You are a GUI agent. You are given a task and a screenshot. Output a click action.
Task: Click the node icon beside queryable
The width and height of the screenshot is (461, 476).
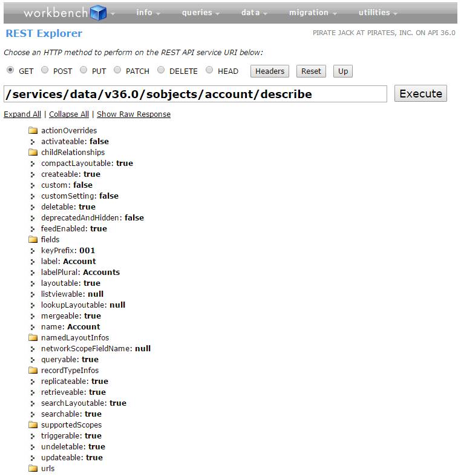(x=33, y=360)
